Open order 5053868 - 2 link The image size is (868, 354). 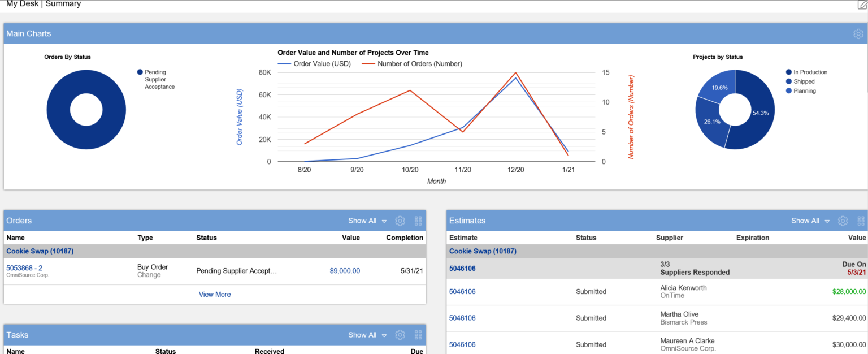coord(24,268)
